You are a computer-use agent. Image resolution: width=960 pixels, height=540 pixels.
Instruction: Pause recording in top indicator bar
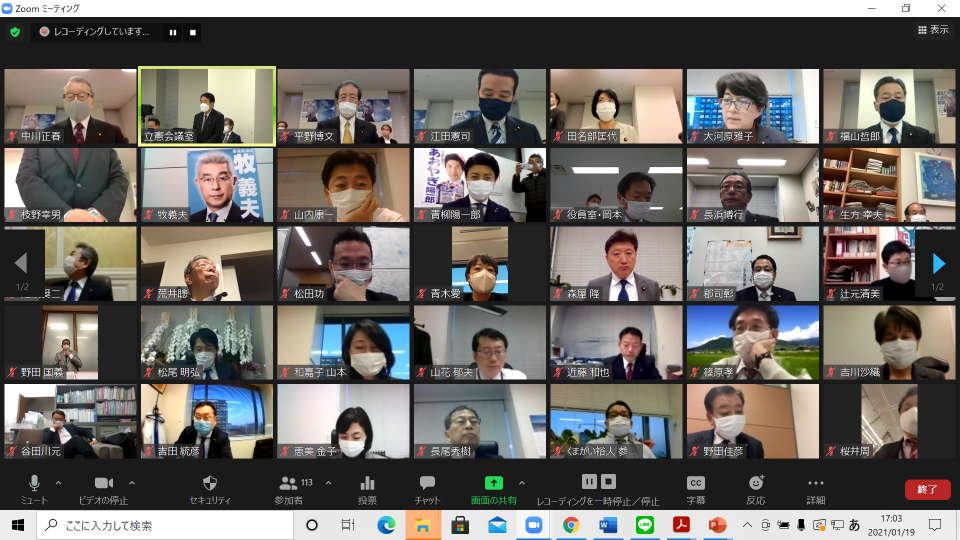coord(173,32)
